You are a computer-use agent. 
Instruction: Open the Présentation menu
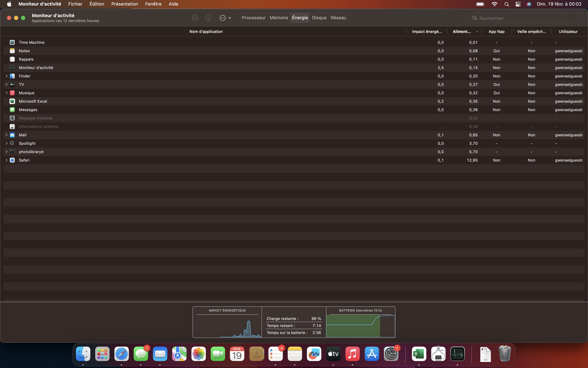click(125, 4)
